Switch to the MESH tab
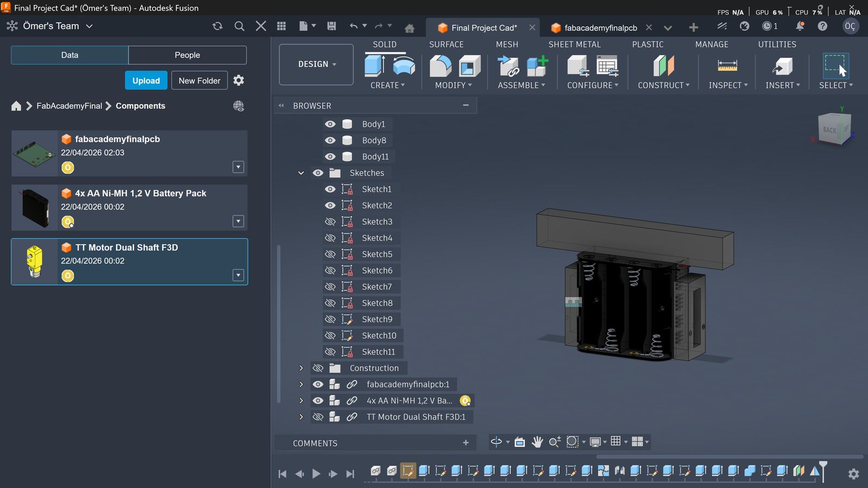 [507, 44]
